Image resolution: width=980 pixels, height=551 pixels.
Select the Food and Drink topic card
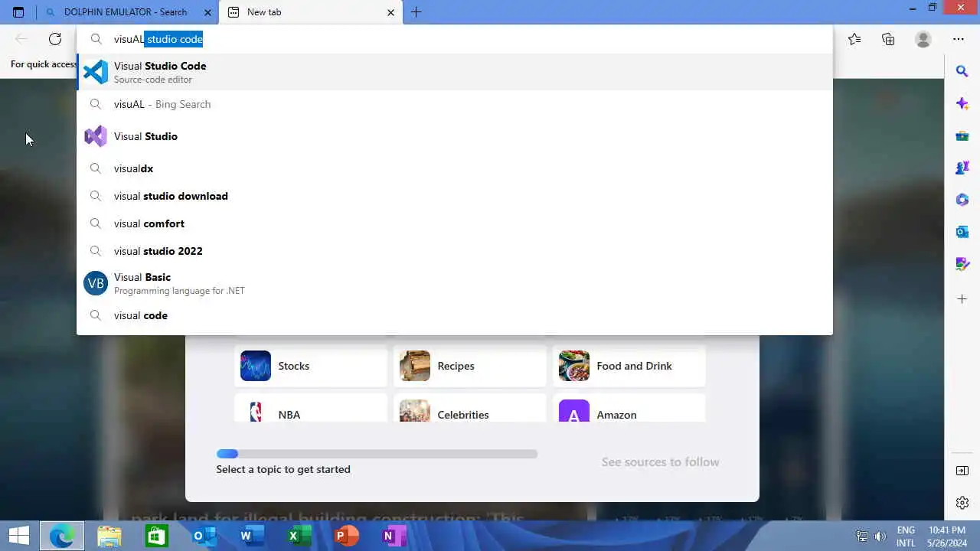[629, 366]
